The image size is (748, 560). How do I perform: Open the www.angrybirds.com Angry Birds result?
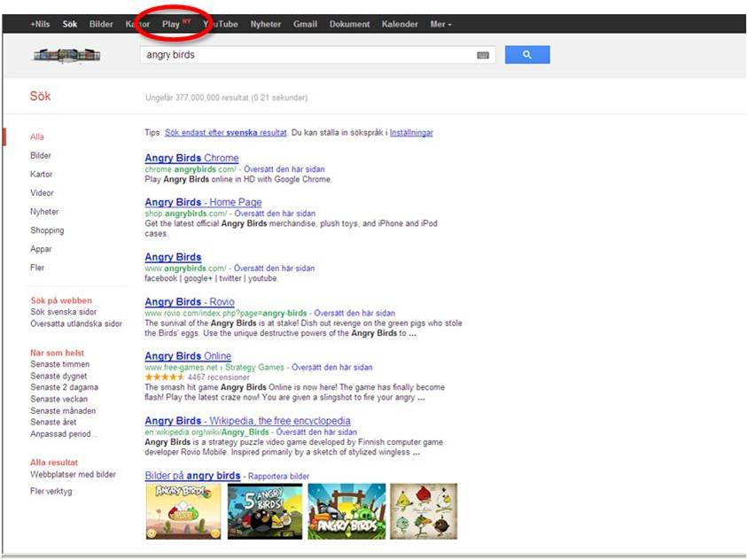(x=173, y=257)
